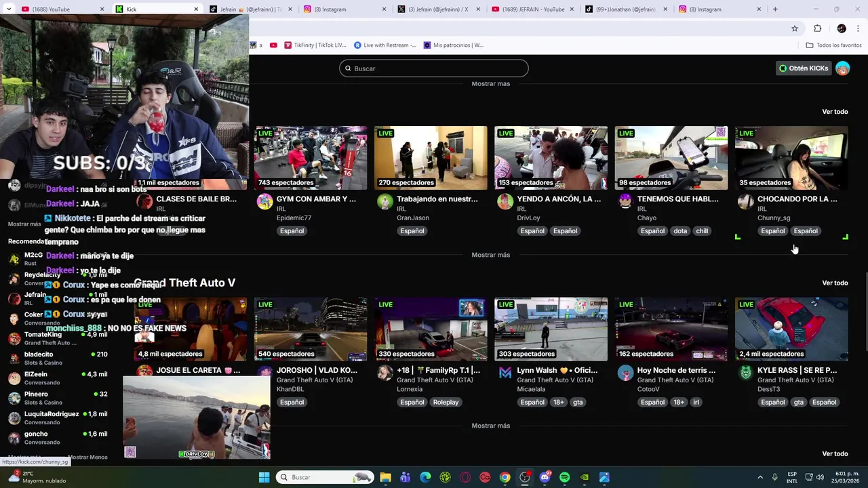The width and height of the screenshot is (868, 488).
Task: Open Chunny_sg channel avatar icon
Action: (746, 201)
